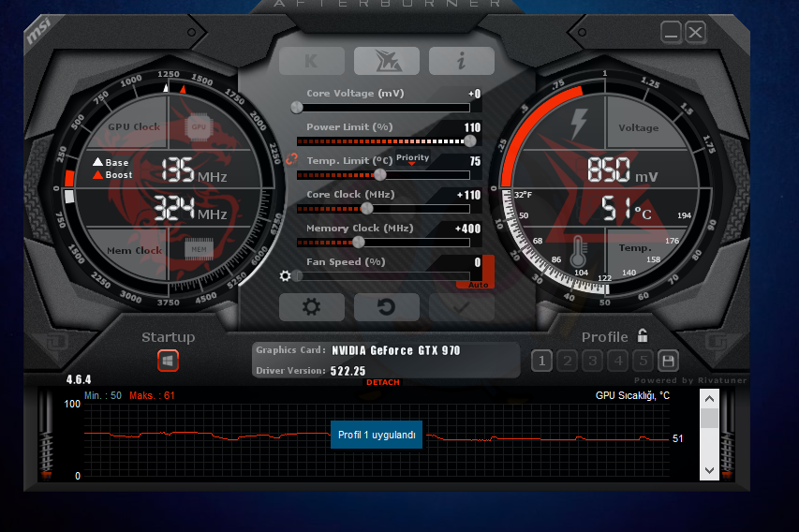The width and height of the screenshot is (799, 532).
Task: Click the thermometer temperature icon
Action: coord(578,252)
